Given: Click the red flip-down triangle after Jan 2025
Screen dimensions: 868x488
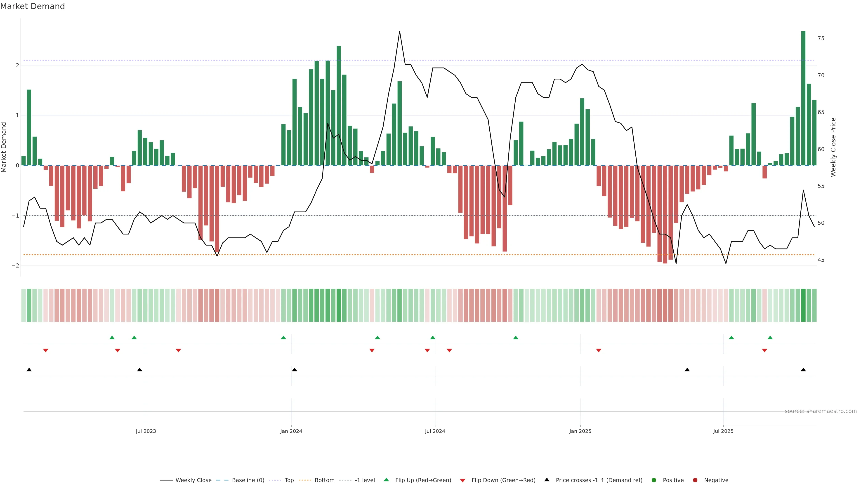Looking at the screenshot, I should pyautogui.click(x=599, y=351).
